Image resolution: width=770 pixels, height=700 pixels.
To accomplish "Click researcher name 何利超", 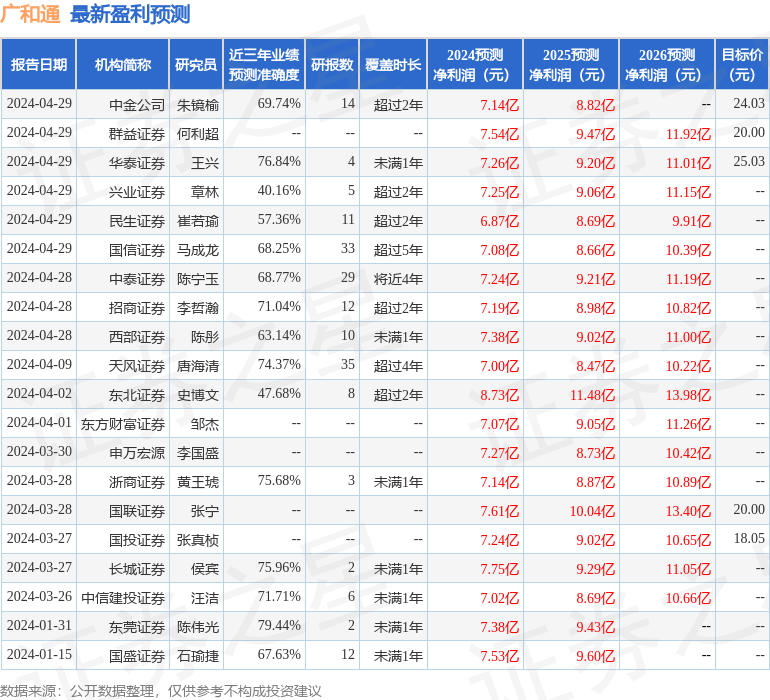I will [198, 134].
